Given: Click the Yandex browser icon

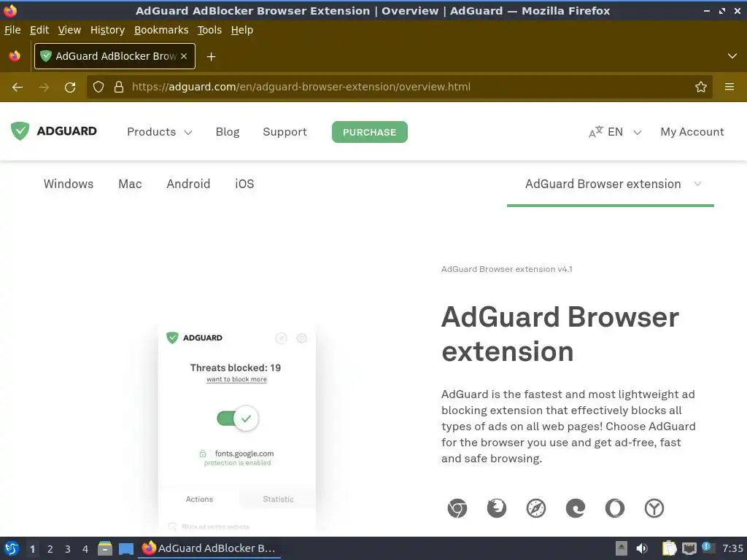Looking at the screenshot, I should (654, 508).
